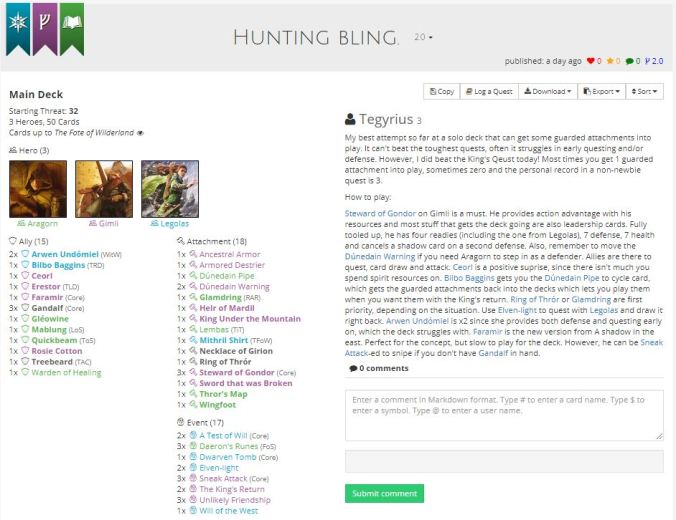Click into the Markdown comment text area
The height and width of the screenshot is (520, 676).
504,415
